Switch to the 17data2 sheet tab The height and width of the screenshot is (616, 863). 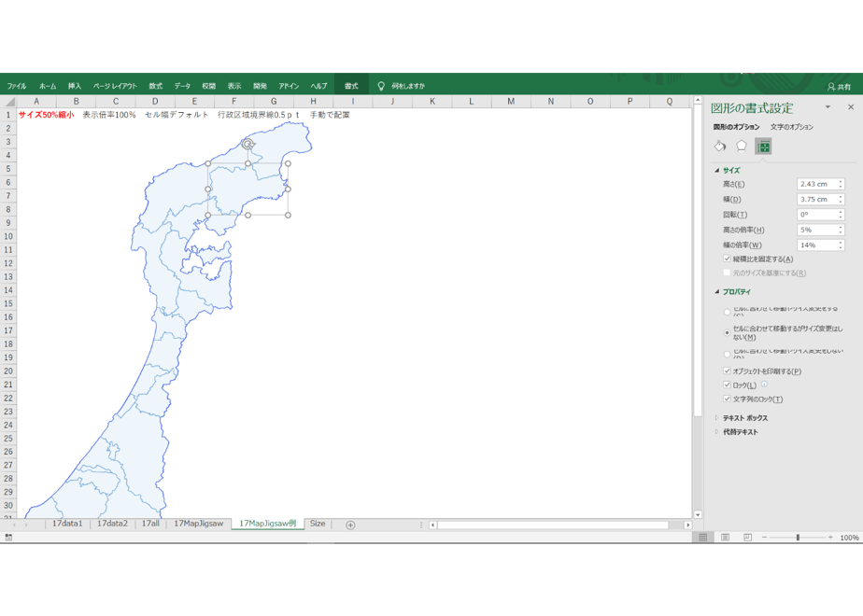(112, 524)
